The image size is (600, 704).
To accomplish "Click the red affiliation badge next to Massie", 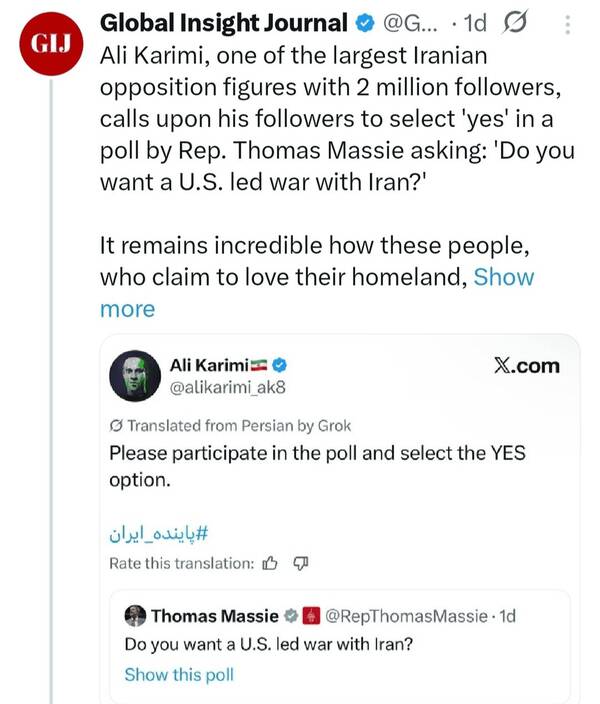I will (310, 615).
